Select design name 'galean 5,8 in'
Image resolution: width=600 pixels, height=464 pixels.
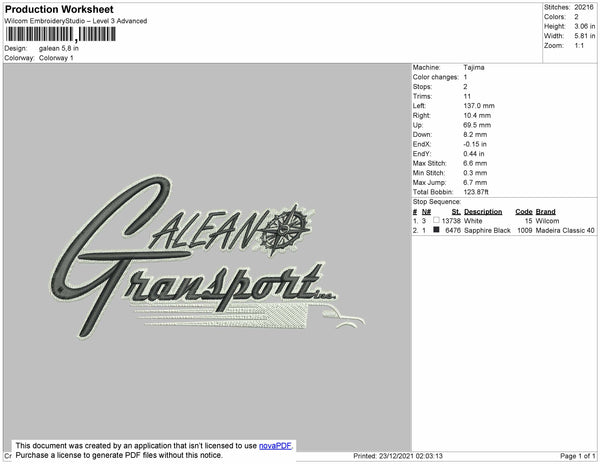tap(59, 48)
